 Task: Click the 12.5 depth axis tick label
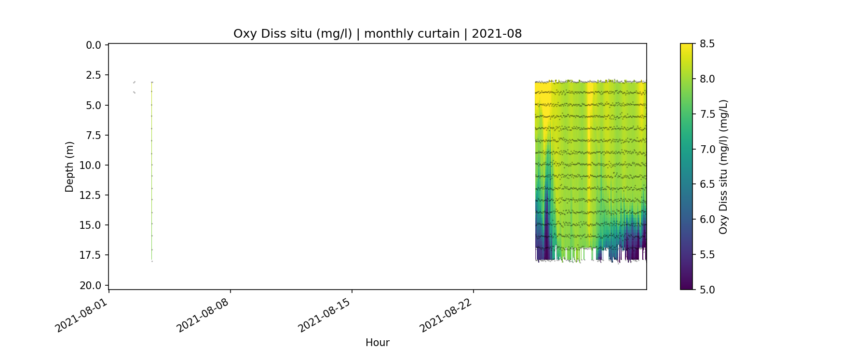tap(91, 195)
